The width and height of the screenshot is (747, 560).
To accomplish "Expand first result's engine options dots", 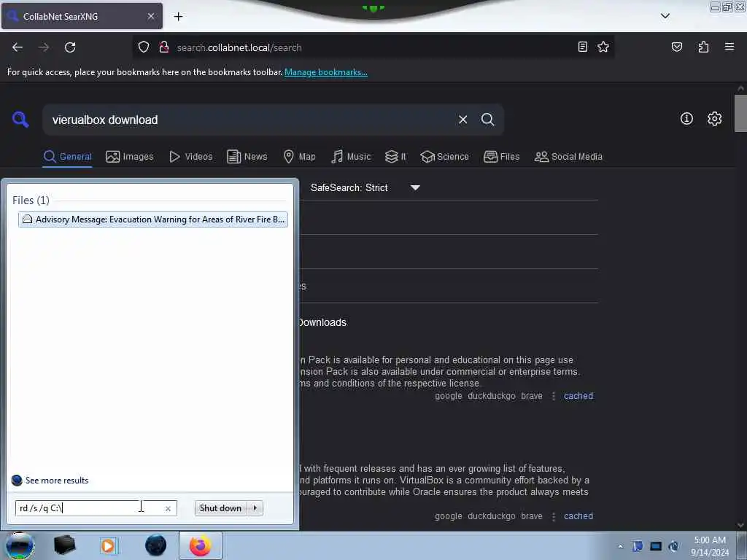I will (553, 396).
